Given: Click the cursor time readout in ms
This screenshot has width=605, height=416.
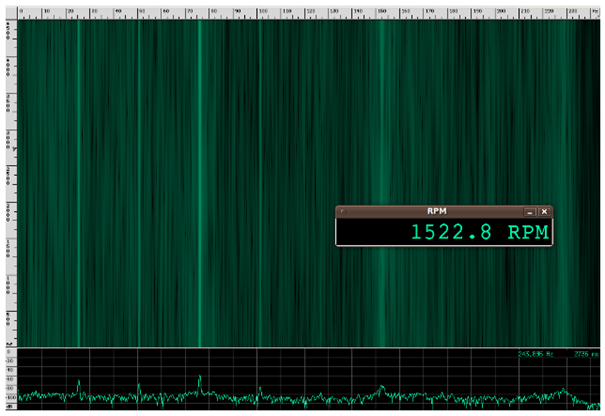Looking at the screenshot, I should (583, 353).
